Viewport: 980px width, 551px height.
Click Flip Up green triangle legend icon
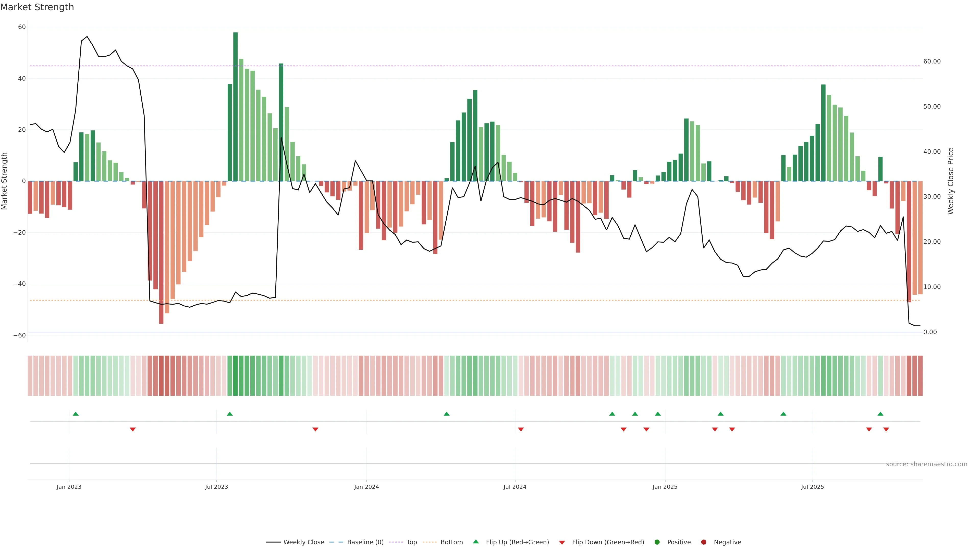point(475,542)
